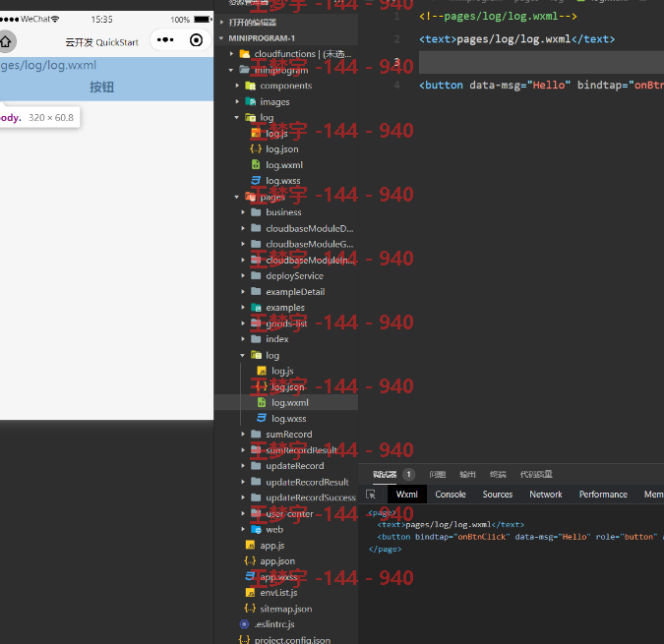Image resolution: width=664 pixels, height=644 pixels.
Task: Select the text node in Wxml panel
Action: (451, 525)
